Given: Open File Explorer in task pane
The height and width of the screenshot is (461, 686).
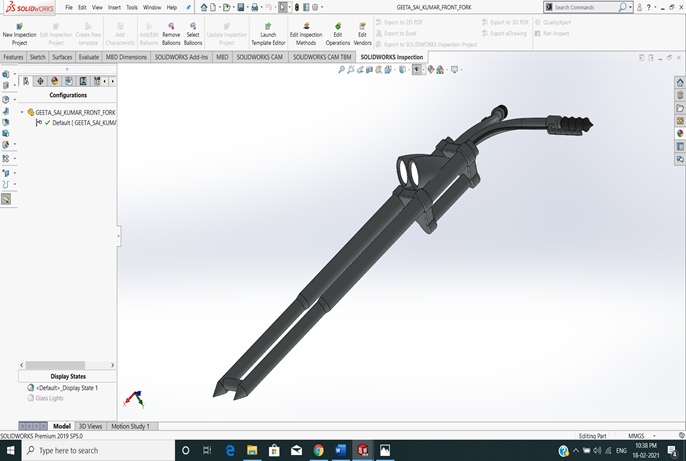Looking at the screenshot, I should pyautogui.click(x=680, y=108).
